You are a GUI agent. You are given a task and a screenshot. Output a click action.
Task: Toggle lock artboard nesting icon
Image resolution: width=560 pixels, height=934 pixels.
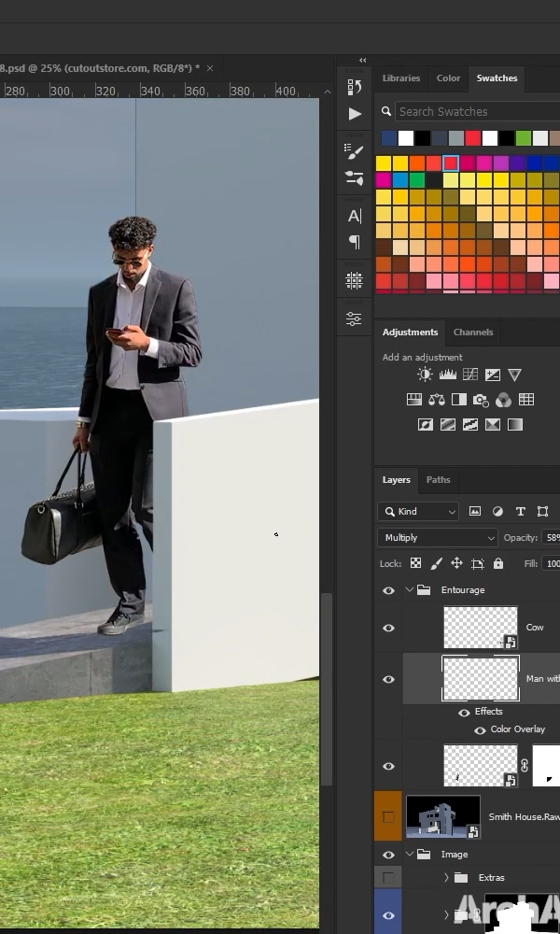click(477, 563)
